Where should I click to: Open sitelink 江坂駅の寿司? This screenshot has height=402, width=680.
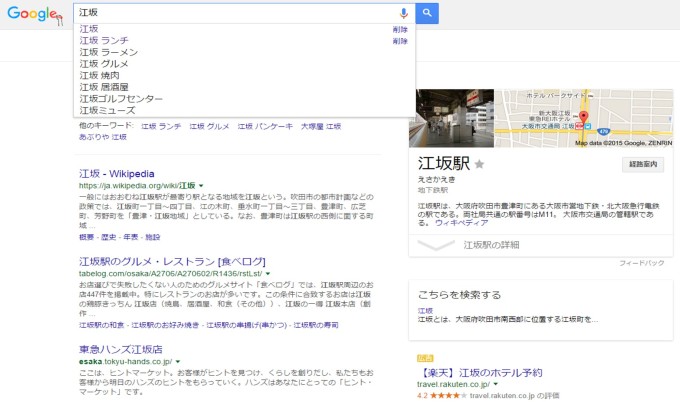coord(316,325)
